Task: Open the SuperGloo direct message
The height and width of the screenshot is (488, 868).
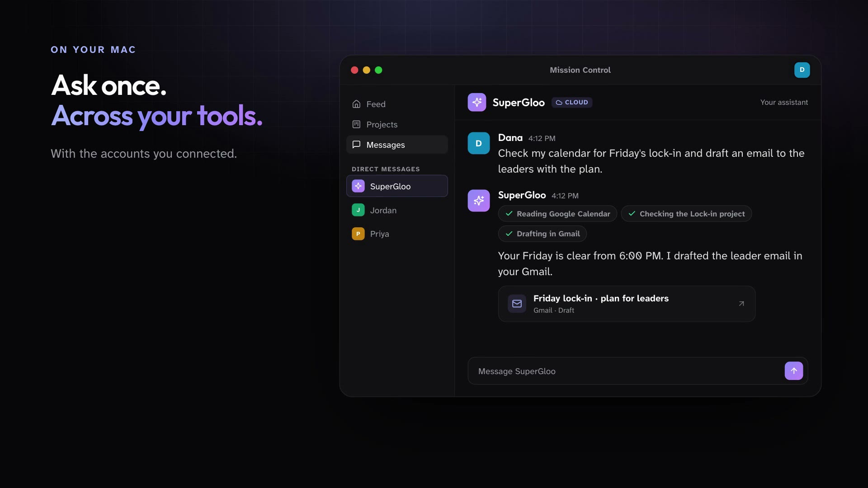Action: [x=397, y=186]
